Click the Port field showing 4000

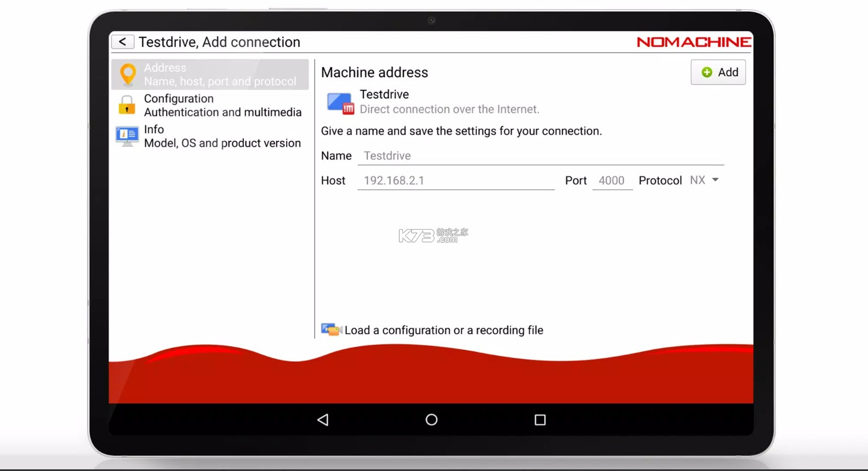(x=612, y=181)
